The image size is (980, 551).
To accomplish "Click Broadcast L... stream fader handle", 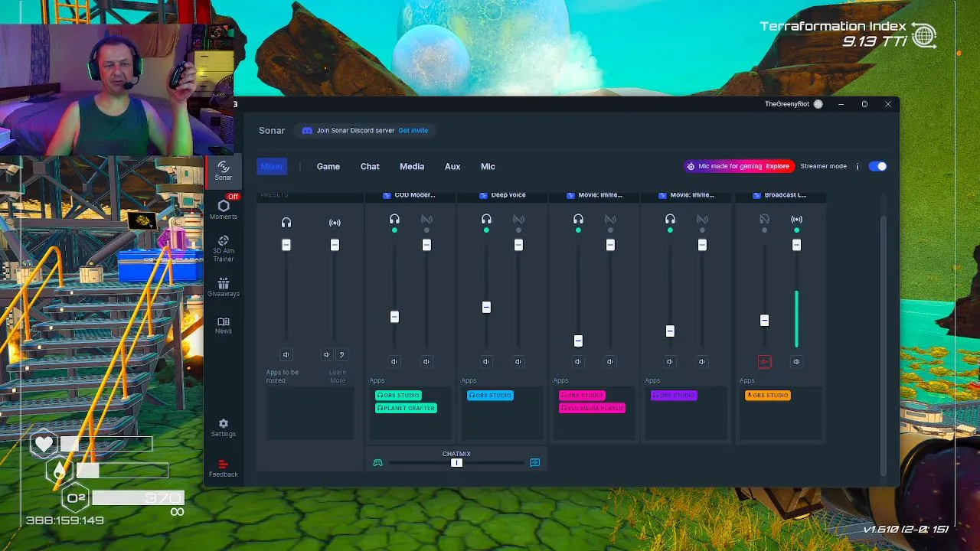I will [796, 245].
